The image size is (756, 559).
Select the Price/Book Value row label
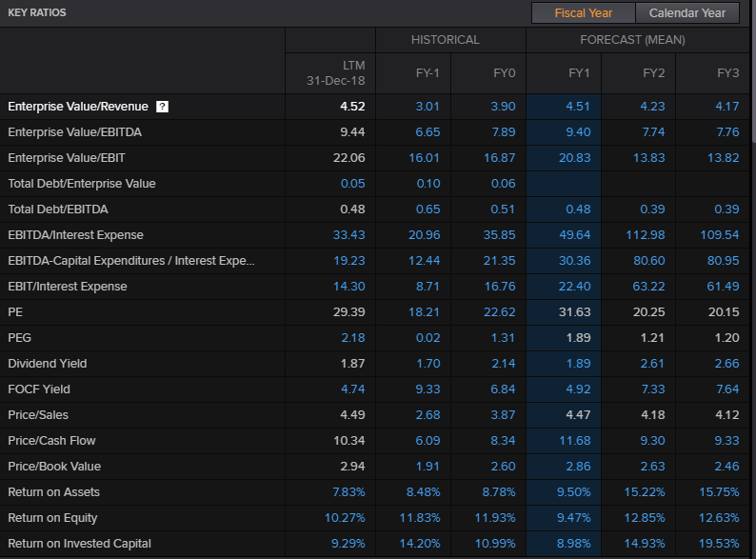(x=54, y=467)
